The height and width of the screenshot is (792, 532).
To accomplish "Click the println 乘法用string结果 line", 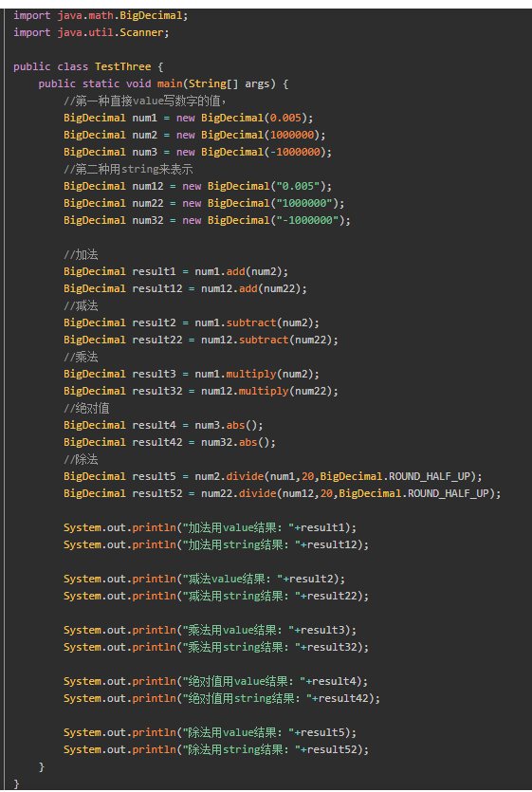I will 216,648.
